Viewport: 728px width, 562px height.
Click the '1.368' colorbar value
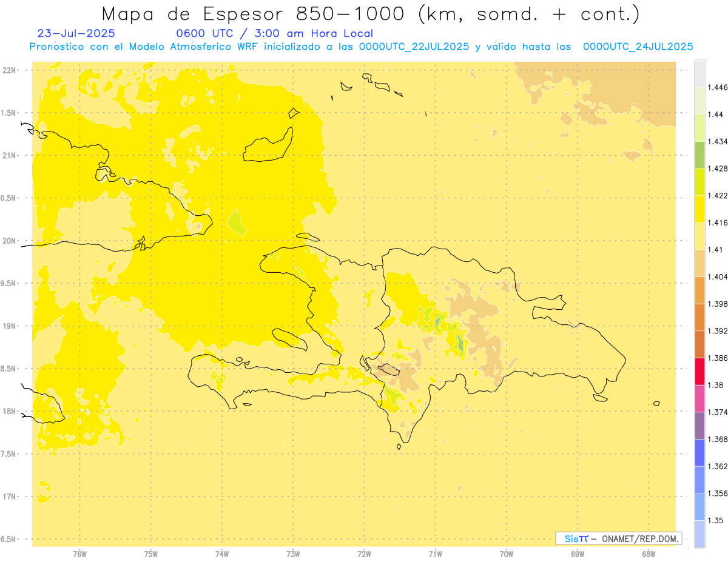[x=718, y=439]
